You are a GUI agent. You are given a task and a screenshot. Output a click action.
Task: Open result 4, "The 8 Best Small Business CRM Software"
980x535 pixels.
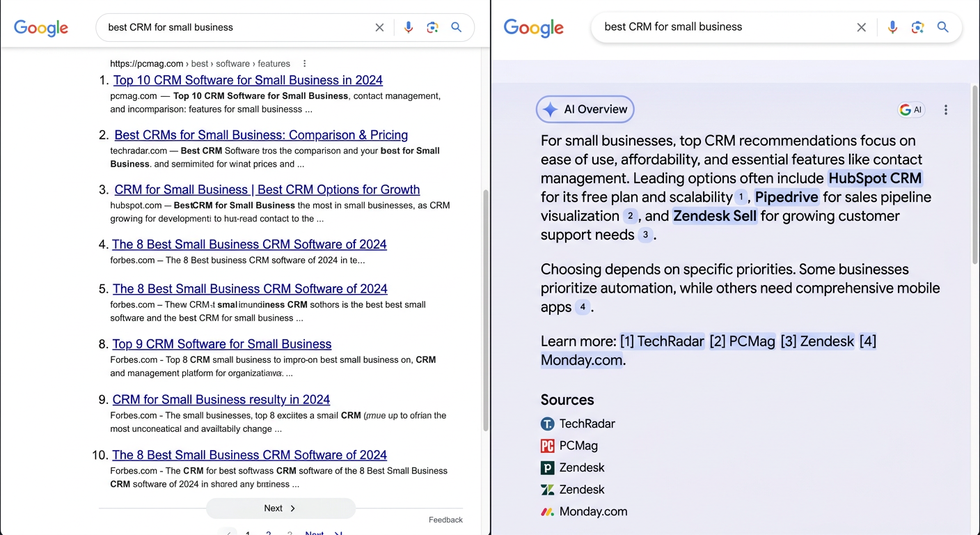pos(249,245)
